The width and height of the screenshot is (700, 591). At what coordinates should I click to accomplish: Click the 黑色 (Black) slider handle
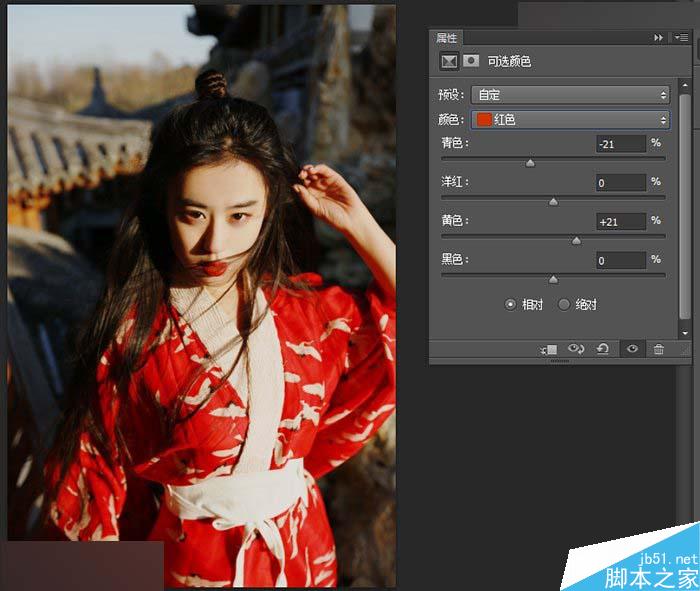[x=554, y=280]
